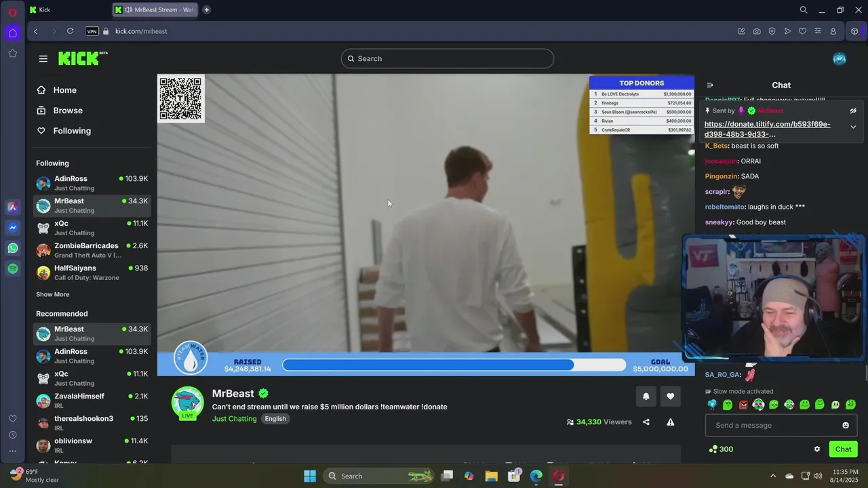Image resolution: width=868 pixels, height=488 pixels.
Task: Open Browse in Kick sidebar
Action: pos(59,110)
